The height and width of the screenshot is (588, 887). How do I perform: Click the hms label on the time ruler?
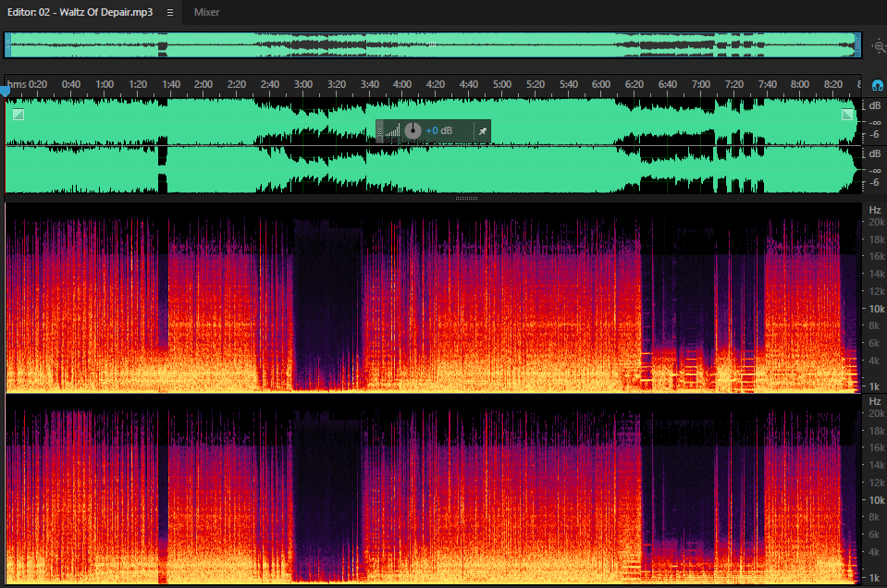tap(17, 84)
